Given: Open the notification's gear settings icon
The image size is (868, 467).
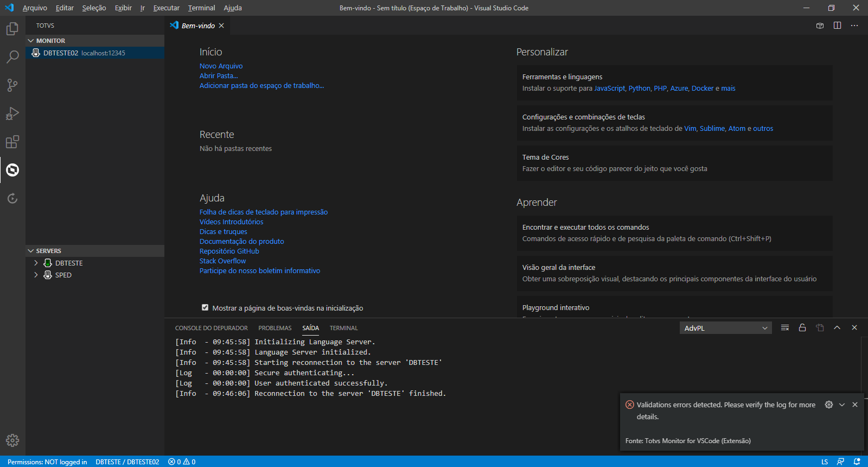Looking at the screenshot, I should [x=829, y=405].
